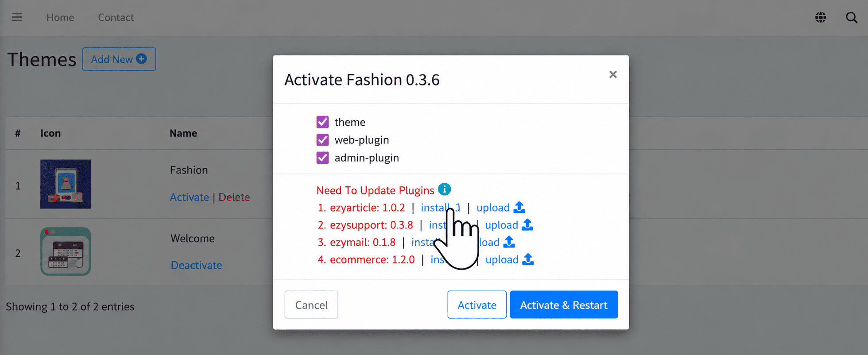
Task: Open the Welcome theme thumbnail
Action: [x=66, y=251]
